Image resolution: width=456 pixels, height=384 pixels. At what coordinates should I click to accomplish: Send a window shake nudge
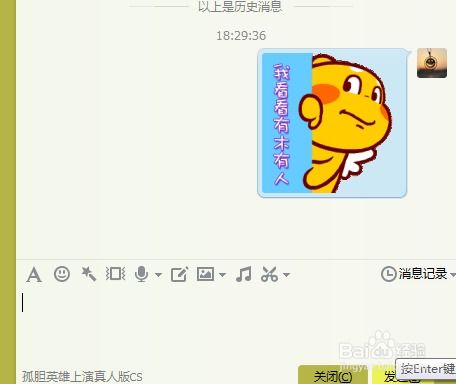[115, 274]
